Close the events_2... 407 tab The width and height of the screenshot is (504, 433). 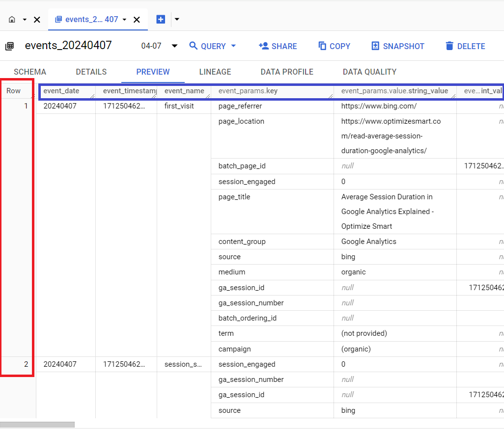(x=137, y=20)
